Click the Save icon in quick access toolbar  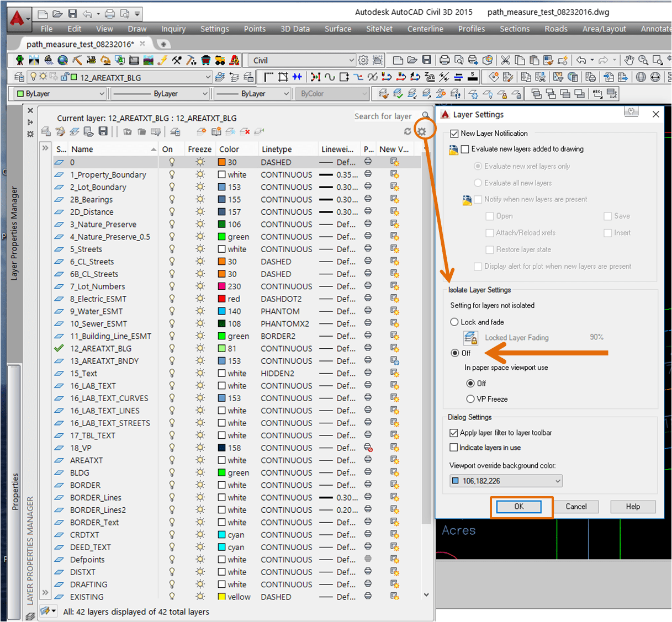(x=72, y=13)
